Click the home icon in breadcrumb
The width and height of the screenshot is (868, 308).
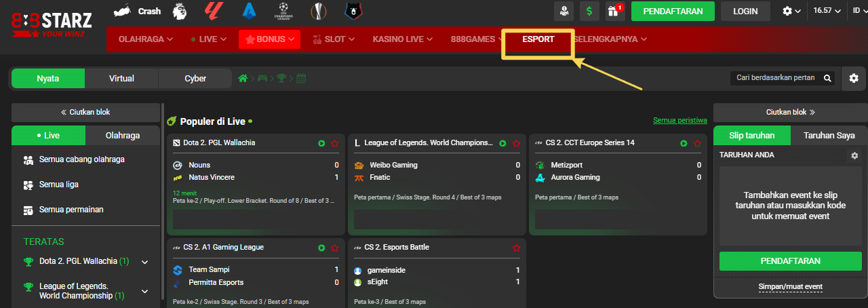242,79
